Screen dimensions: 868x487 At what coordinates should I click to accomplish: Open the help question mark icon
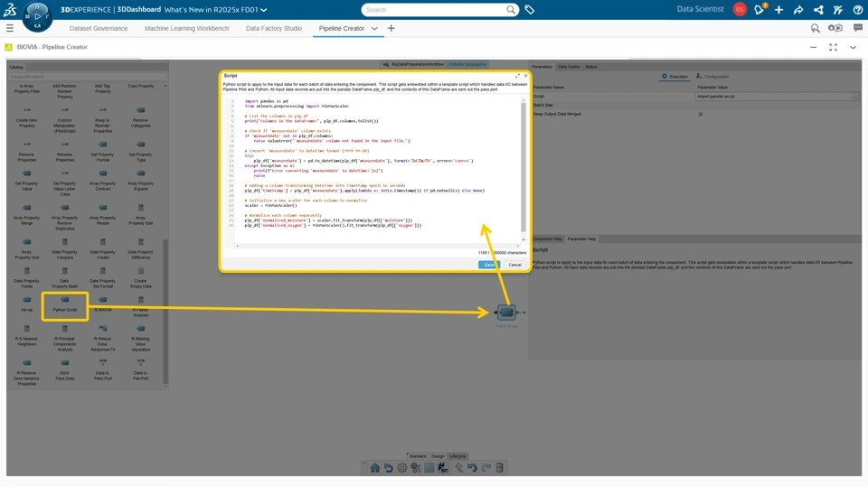tap(857, 9)
